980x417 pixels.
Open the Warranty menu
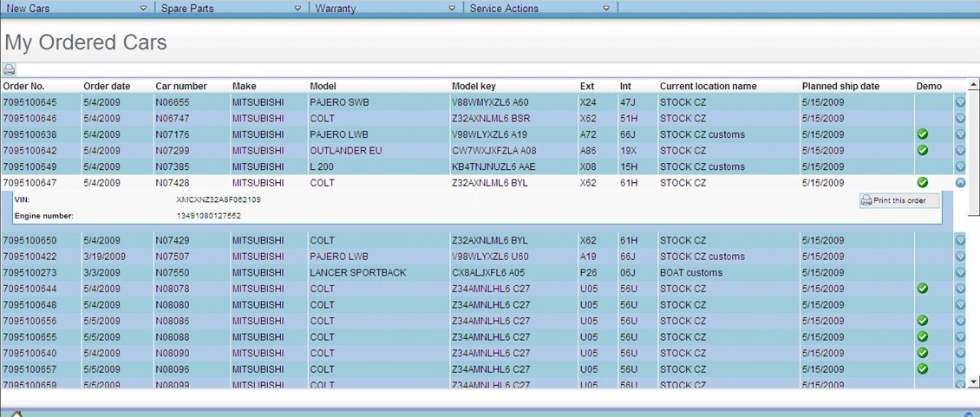tap(386, 8)
